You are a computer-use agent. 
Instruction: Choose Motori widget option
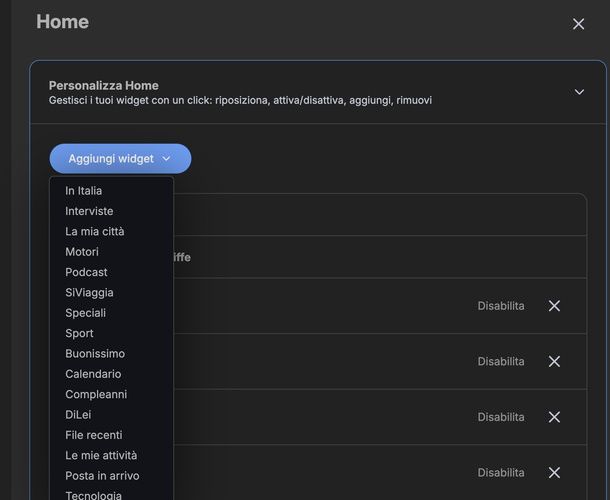pyautogui.click(x=82, y=252)
